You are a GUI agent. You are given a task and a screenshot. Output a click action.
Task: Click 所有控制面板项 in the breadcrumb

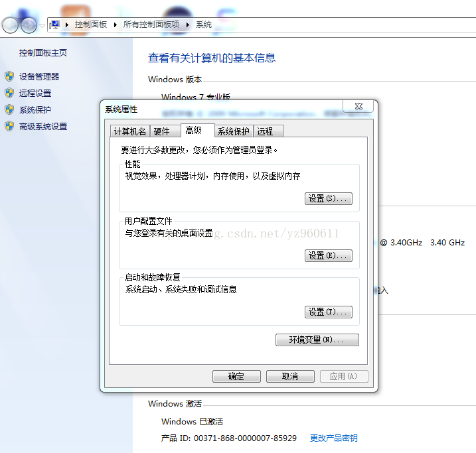pos(151,25)
